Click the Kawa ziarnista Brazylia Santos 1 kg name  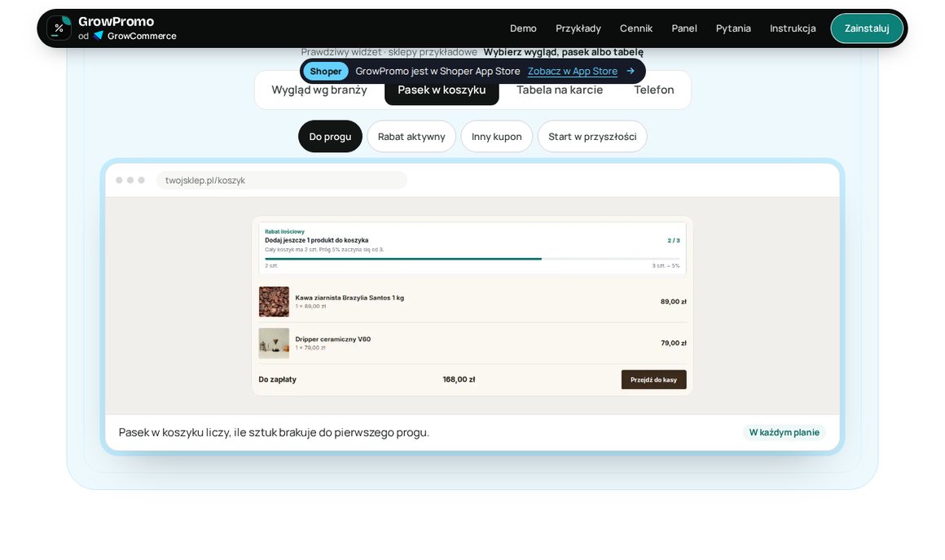pyautogui.click(x=349, y=297)
